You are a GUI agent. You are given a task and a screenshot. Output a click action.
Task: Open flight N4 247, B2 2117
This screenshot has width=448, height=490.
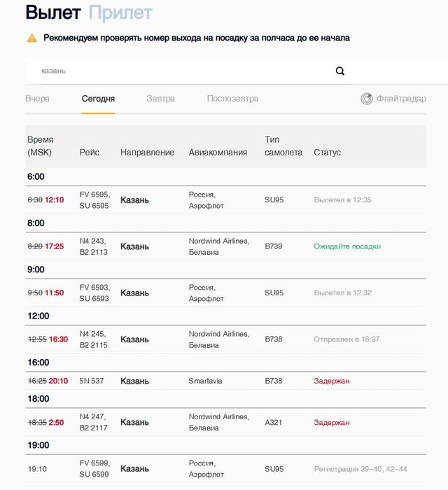[93, 422]
